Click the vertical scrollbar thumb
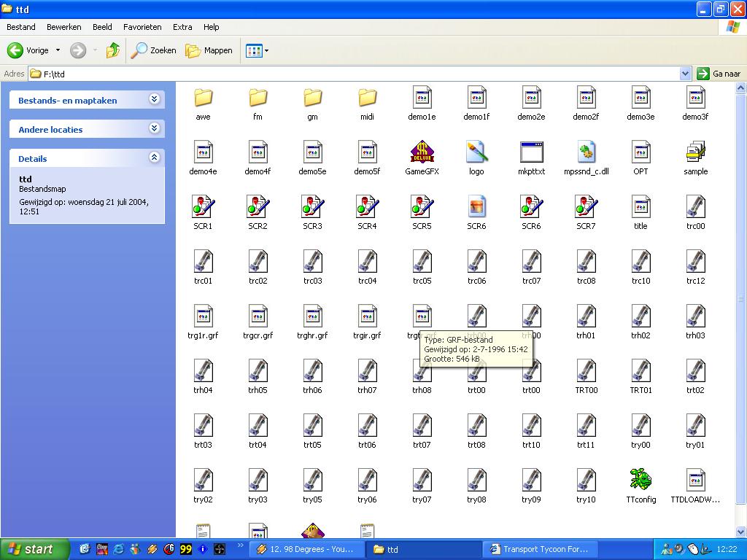 point(741,298)
